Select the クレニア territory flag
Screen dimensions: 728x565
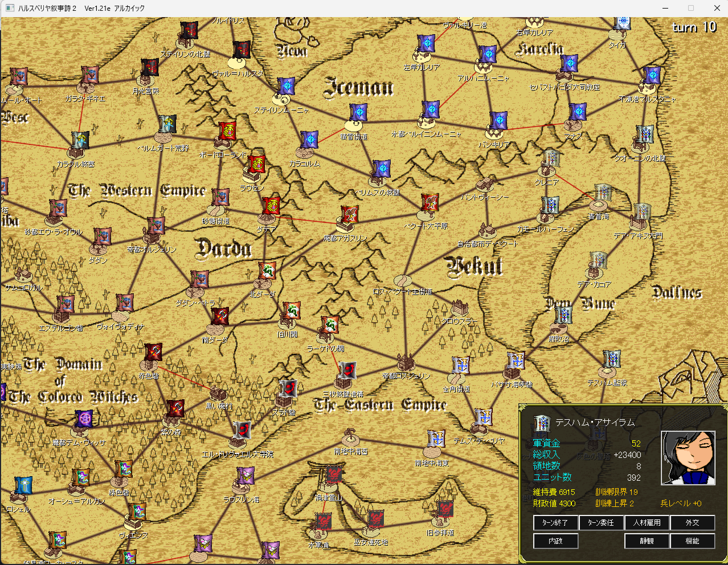551,158
